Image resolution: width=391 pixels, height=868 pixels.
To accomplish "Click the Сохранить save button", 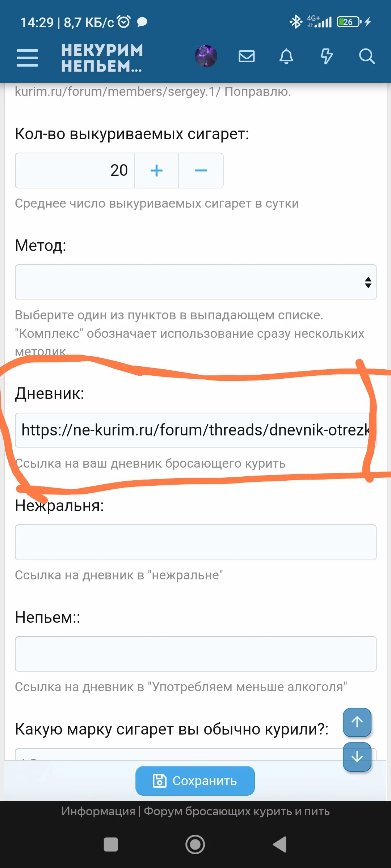I will coord(195,781).
